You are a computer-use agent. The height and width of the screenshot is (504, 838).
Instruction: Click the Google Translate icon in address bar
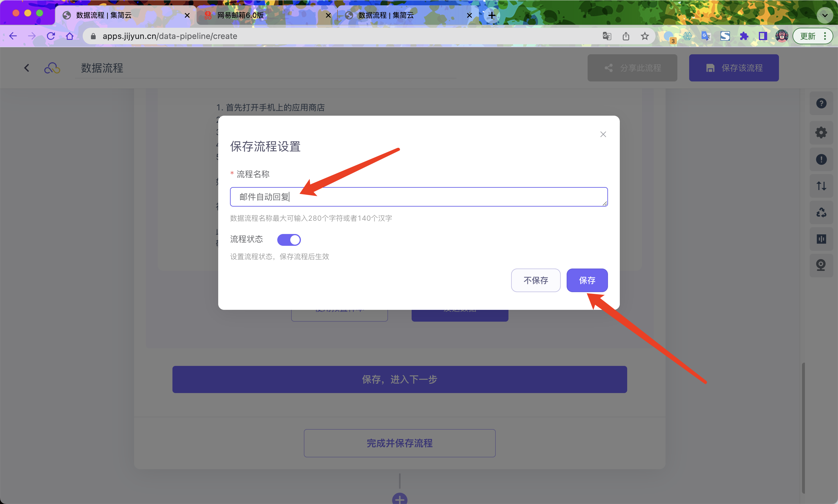(x=607, y=36)
